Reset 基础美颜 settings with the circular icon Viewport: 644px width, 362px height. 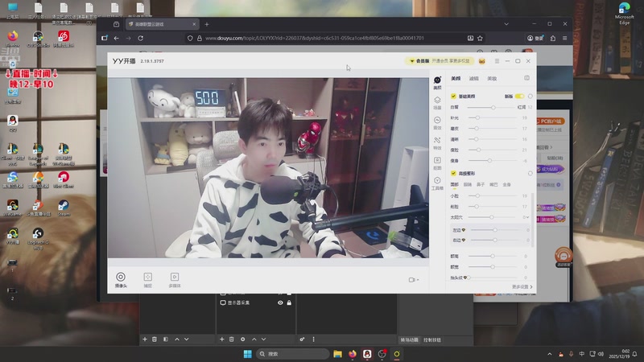(x=530, y=96)
